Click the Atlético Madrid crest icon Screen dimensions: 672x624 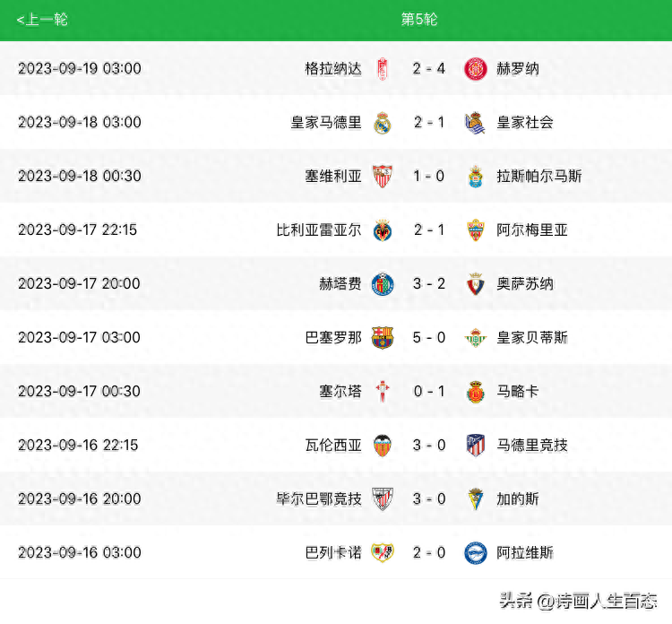point(476,446)
